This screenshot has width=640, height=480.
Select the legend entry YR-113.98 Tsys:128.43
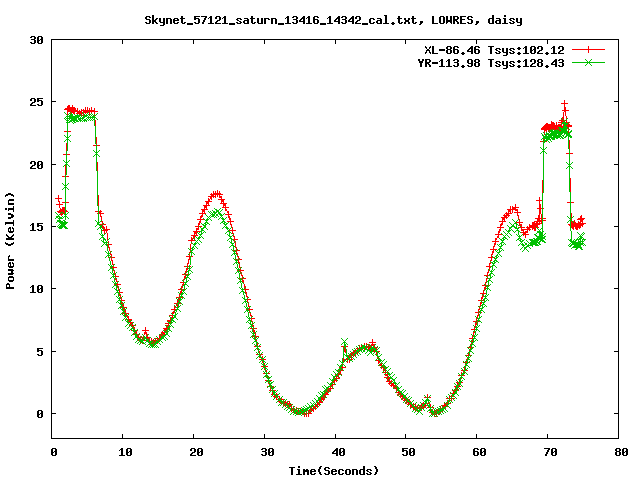pos(491,63)
